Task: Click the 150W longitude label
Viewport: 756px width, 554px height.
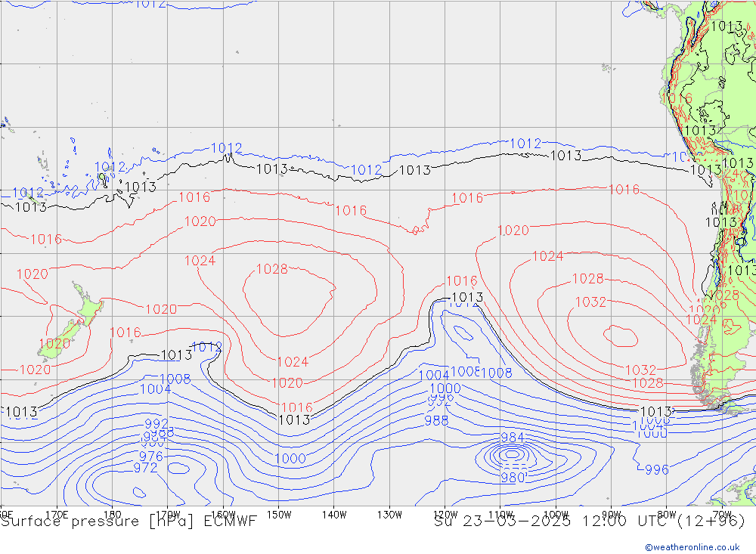Action: 279,515
